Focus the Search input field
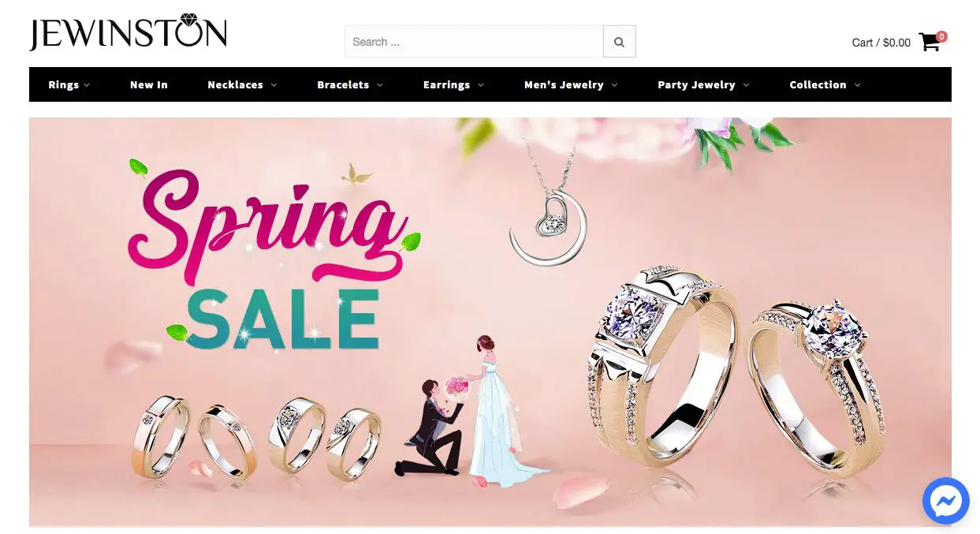This screenshot has width=980, height=534. click(474, 42)
